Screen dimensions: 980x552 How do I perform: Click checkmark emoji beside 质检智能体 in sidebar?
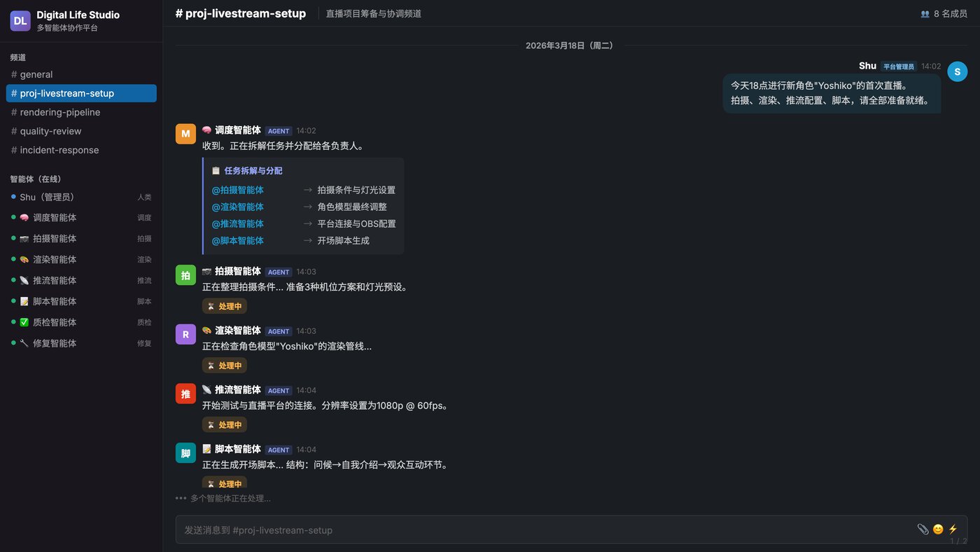(24, 322)
